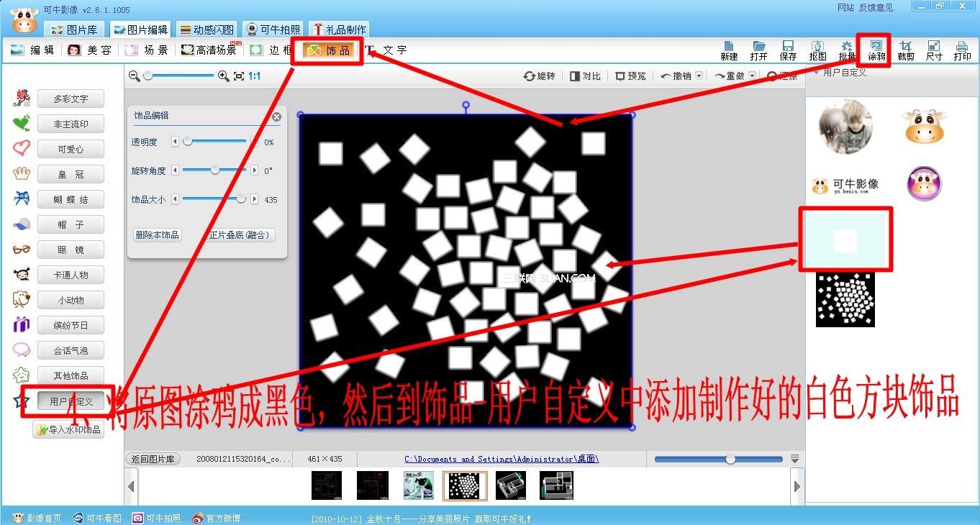This screenshot has height=525, width=980.
Task: Click the 重做 redo button
Action: point(729,76)
